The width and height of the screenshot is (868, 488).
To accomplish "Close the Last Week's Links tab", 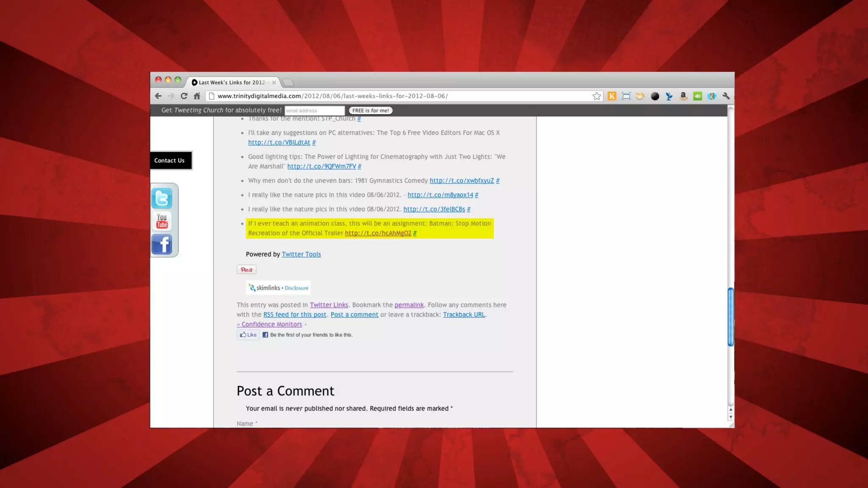I will [x=274, y=83].
